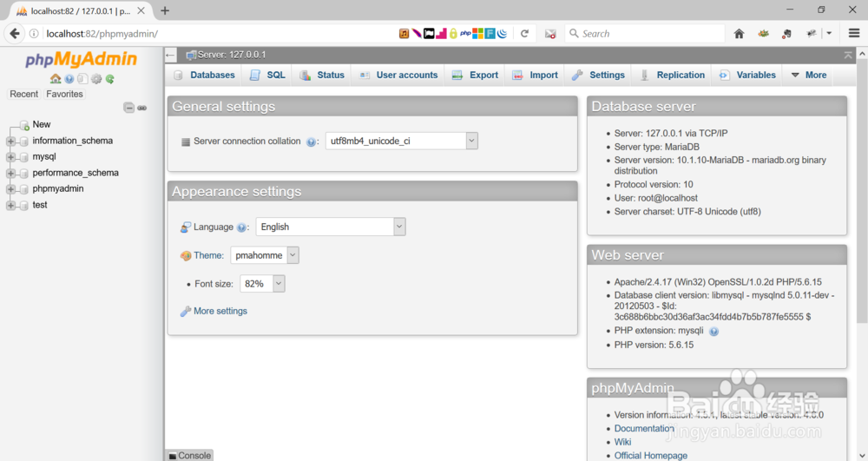
Task: Click the page vertical scrollbar thumb
Action: pos(862,191)
